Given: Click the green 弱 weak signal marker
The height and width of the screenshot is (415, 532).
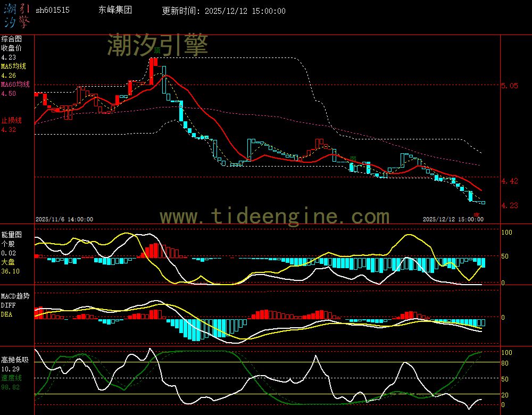Looking at the screenshot, I should coord(353,159).
